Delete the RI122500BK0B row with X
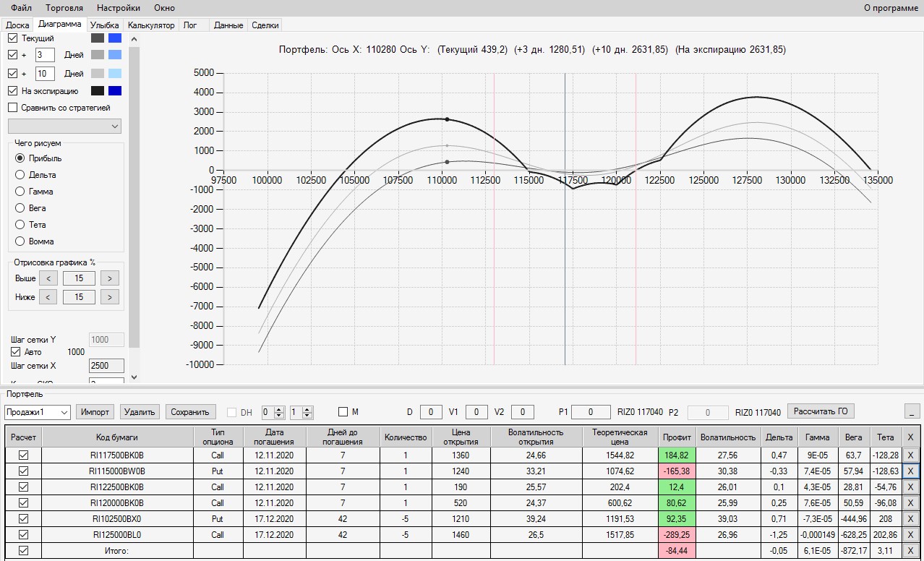This screenshot has width=924, height=561. (910, 487)
